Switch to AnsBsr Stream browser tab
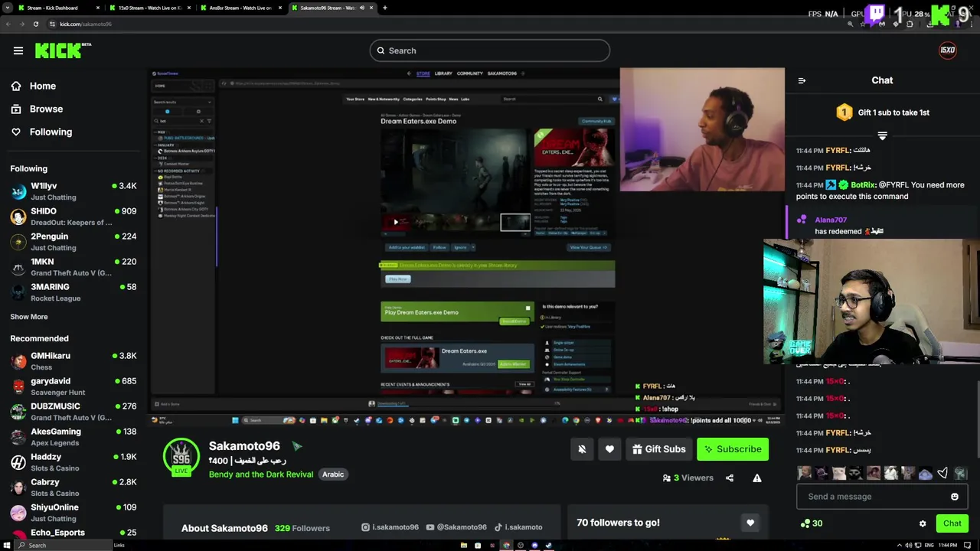The width and height of the screenshot is (980, 551). (240, 8)
